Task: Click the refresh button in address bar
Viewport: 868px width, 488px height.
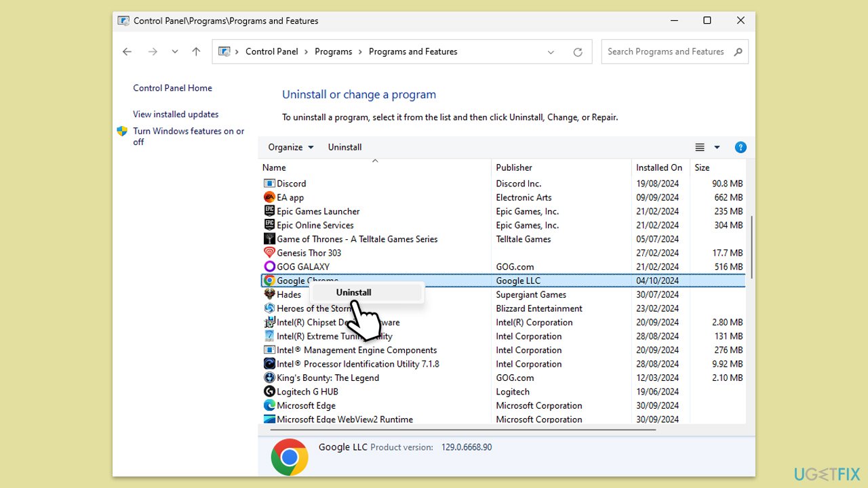Action: 578,52
